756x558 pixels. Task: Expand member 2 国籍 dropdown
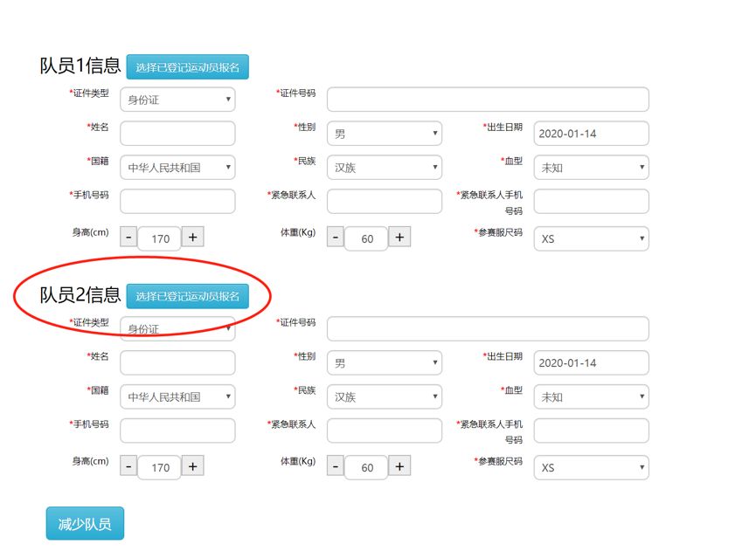tap(177, 396)
